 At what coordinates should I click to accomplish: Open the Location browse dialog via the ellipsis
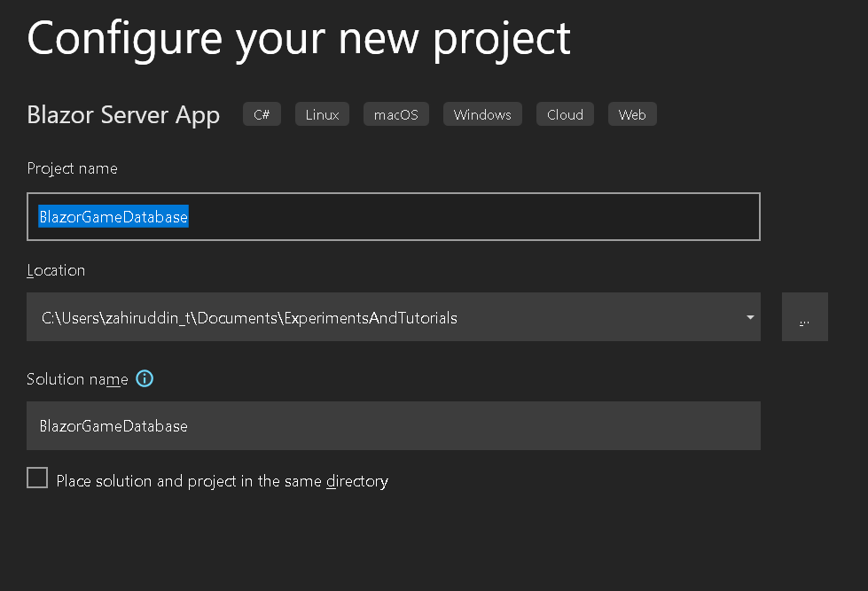(x=804, y=316)
